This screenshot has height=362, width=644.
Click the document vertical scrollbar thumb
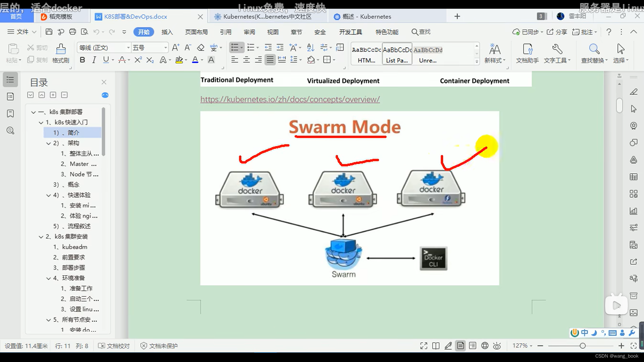619,105
